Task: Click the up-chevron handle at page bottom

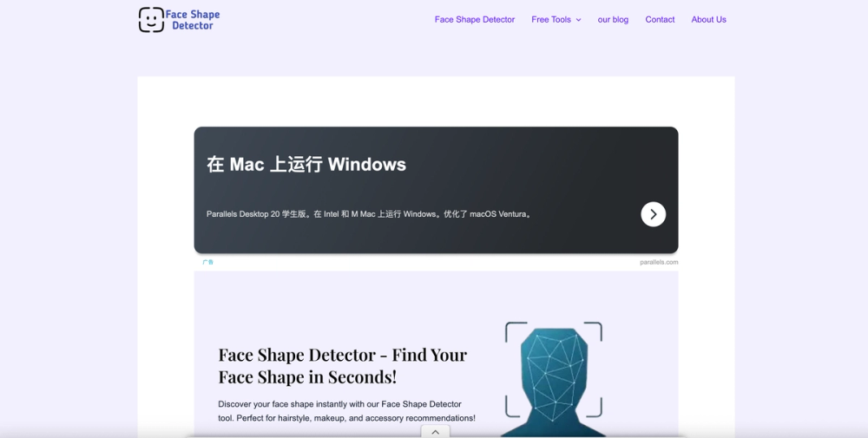Action: [x=435, y=432]
